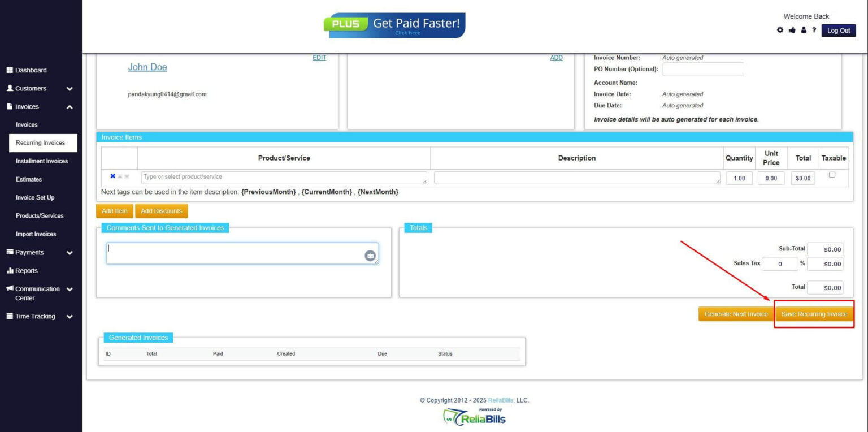
Task: Open the emoji picker in the comments box
Action: coord(370,255)
